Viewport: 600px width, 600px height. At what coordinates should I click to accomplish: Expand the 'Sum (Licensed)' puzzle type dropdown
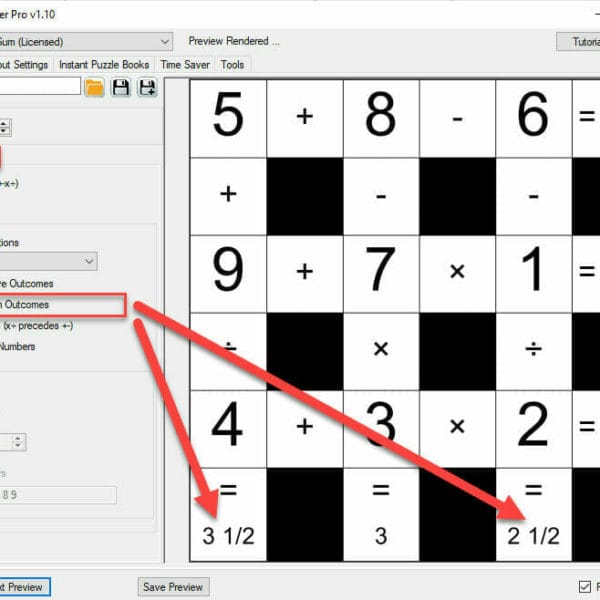tap(86, 41)
